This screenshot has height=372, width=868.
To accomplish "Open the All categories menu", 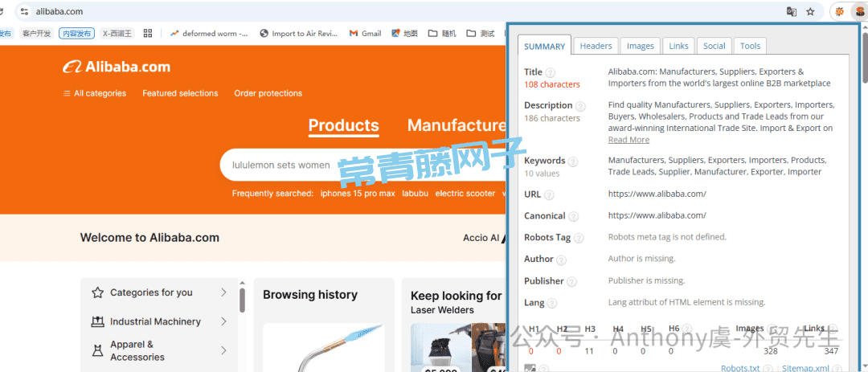I will [95, 93].
